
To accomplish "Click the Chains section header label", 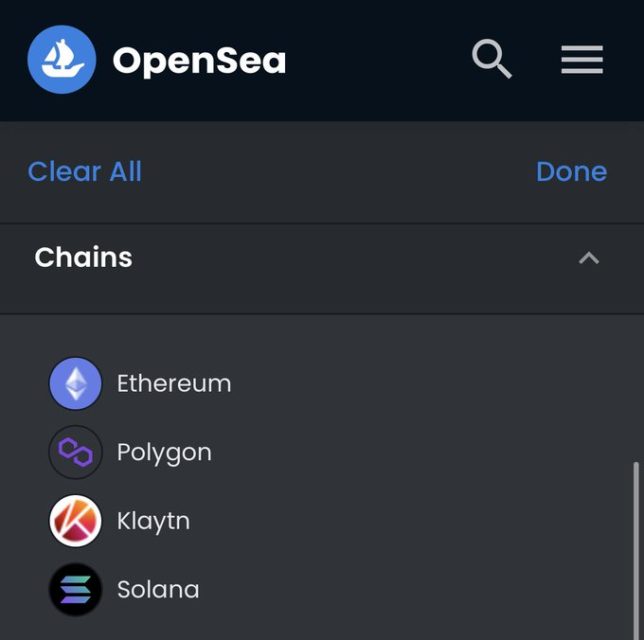I will 83,258.
